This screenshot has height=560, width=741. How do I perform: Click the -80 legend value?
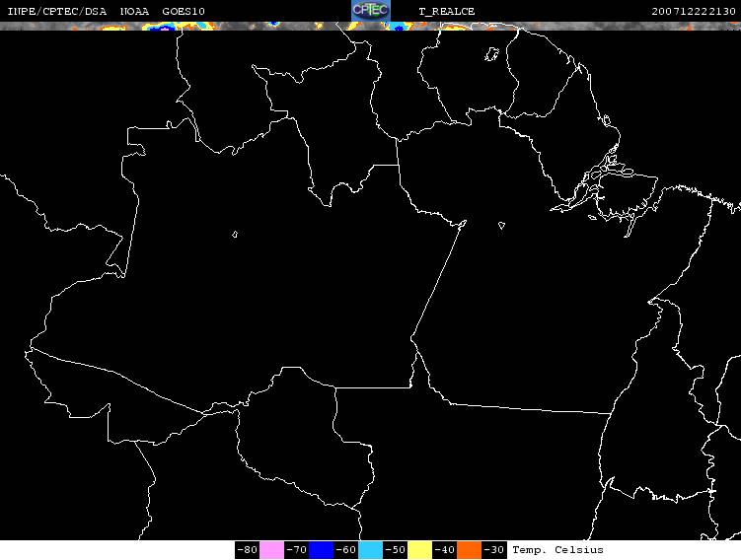[x=247, y=549]
